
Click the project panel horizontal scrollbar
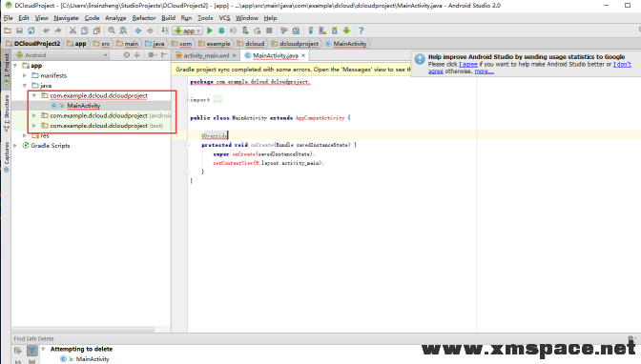tap(83, 330)
